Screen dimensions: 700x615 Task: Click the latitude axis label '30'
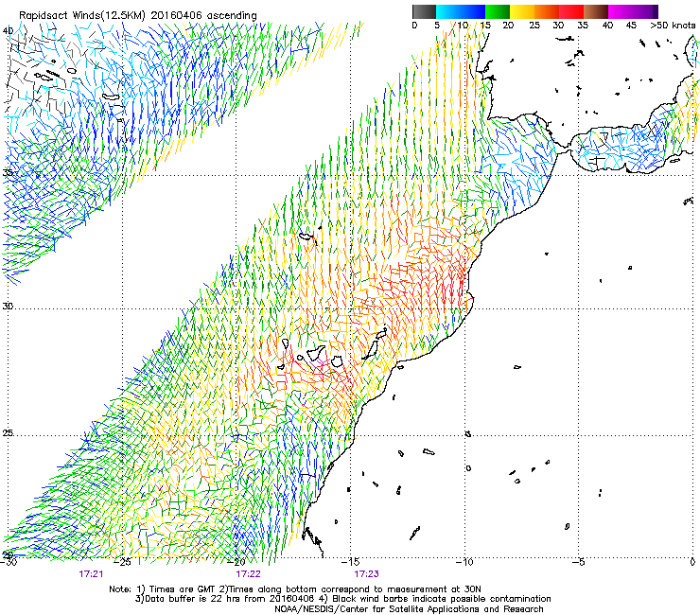8,307
